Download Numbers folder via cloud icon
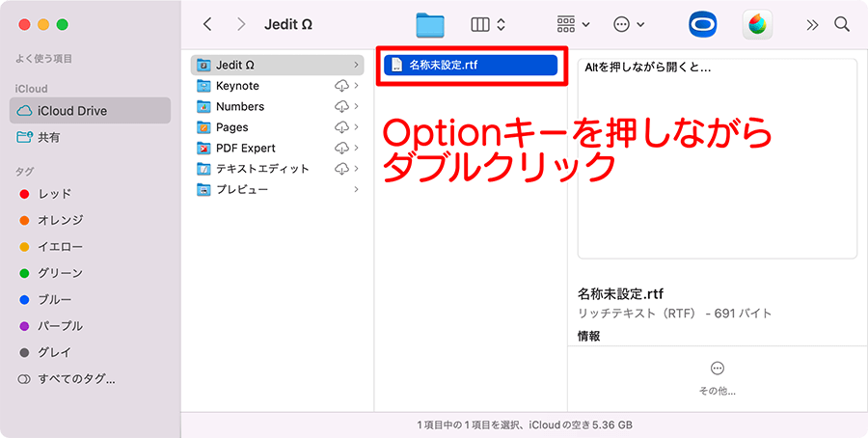This screenshot has height=438, width=868. pyautogui.click(x=342, y=106)
